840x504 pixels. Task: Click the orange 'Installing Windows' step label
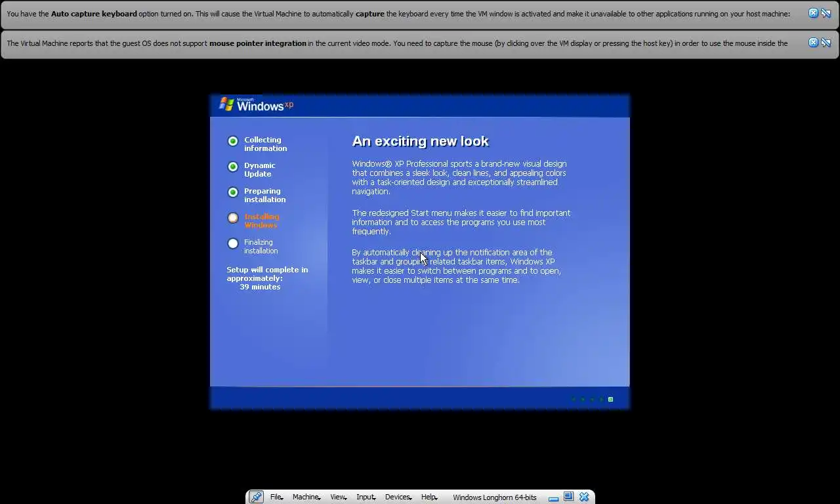[261, 220]
